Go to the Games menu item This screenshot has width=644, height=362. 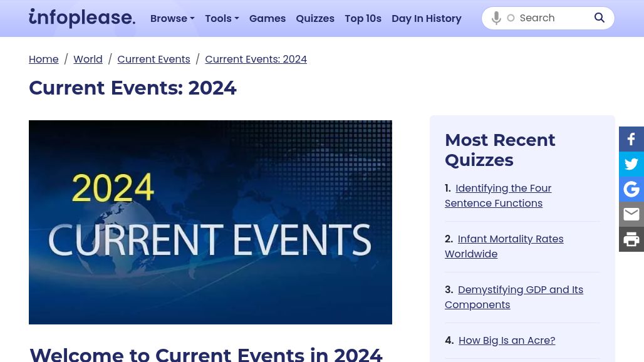[x=267, y=18]
